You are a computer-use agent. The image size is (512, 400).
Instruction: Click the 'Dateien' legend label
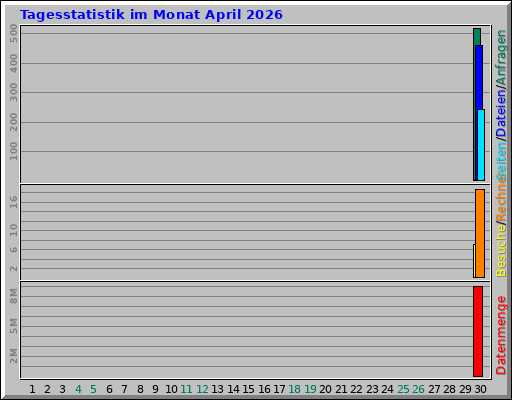(501, 113)
